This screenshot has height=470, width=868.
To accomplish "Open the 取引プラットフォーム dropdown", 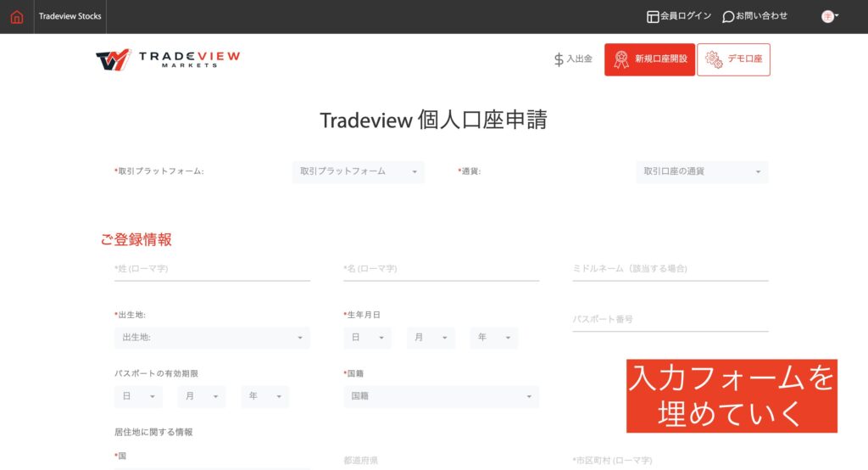I will point(359,172).
